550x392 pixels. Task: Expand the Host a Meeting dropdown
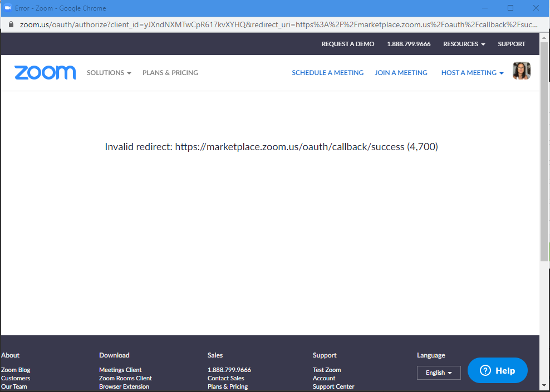[x=472, y=72]
